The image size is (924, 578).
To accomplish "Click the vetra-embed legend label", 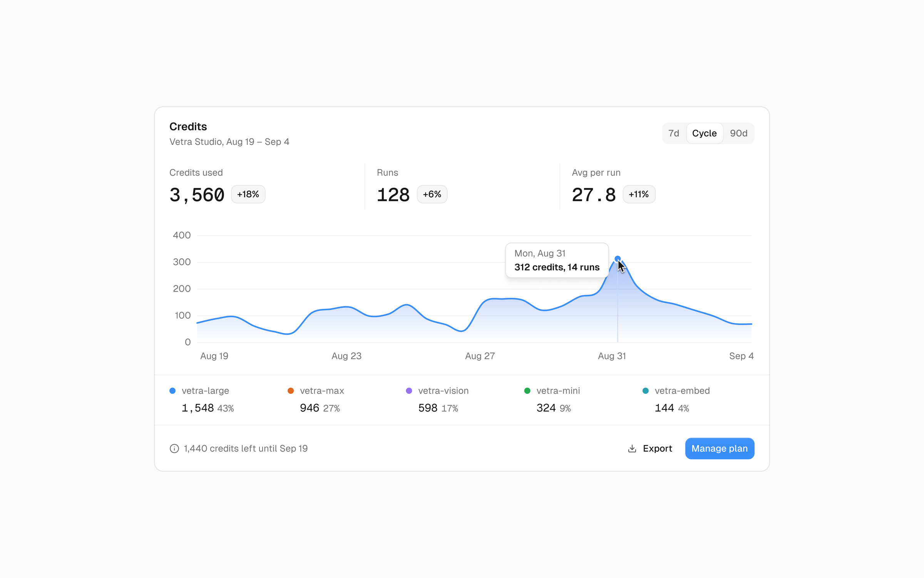I will (682, 391).
